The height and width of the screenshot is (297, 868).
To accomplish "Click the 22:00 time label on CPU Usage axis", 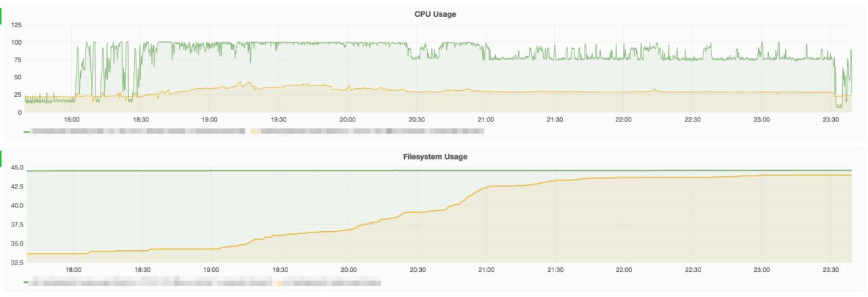I will [623, 119].
